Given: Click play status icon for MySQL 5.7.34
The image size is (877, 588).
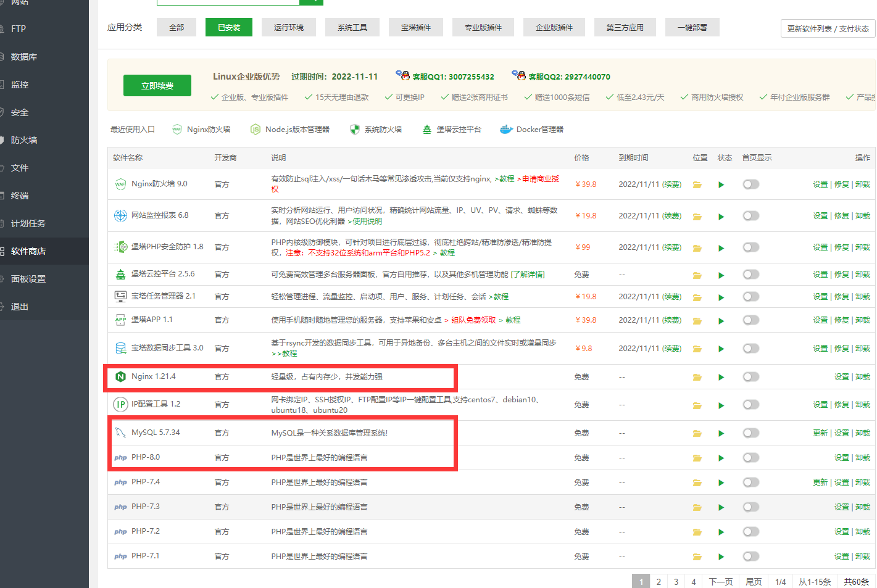Looking at the screenshot, I should 721,433.
